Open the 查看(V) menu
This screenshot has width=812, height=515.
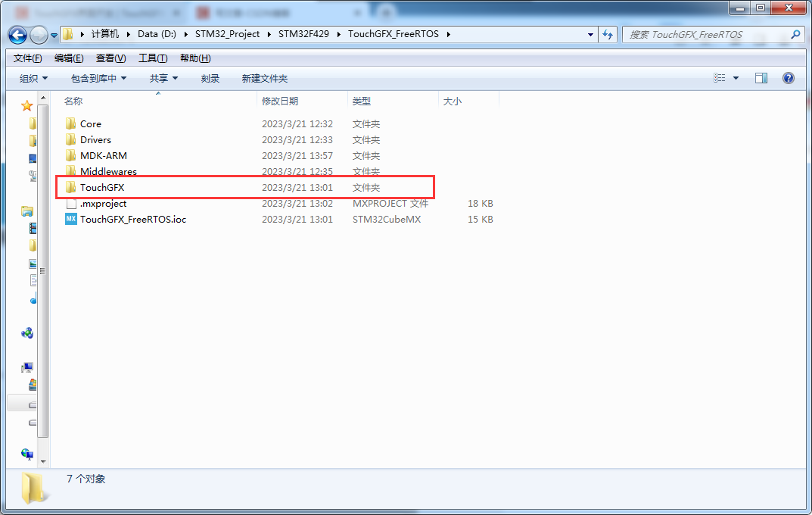[110, 58]
